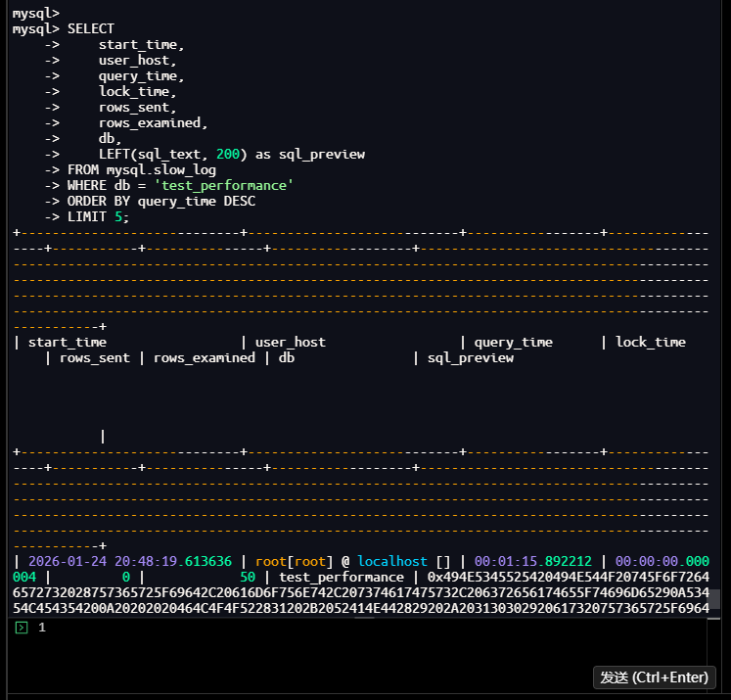Click the 'query_time' column header
Screen dimensions: 731x700
(x=514, y=343)
